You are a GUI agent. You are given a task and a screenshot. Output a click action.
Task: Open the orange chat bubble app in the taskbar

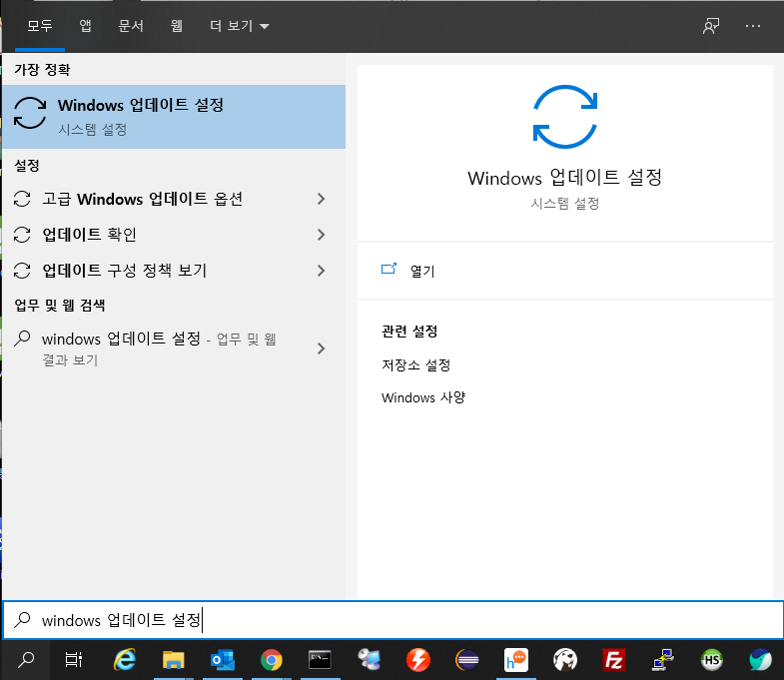516,660
